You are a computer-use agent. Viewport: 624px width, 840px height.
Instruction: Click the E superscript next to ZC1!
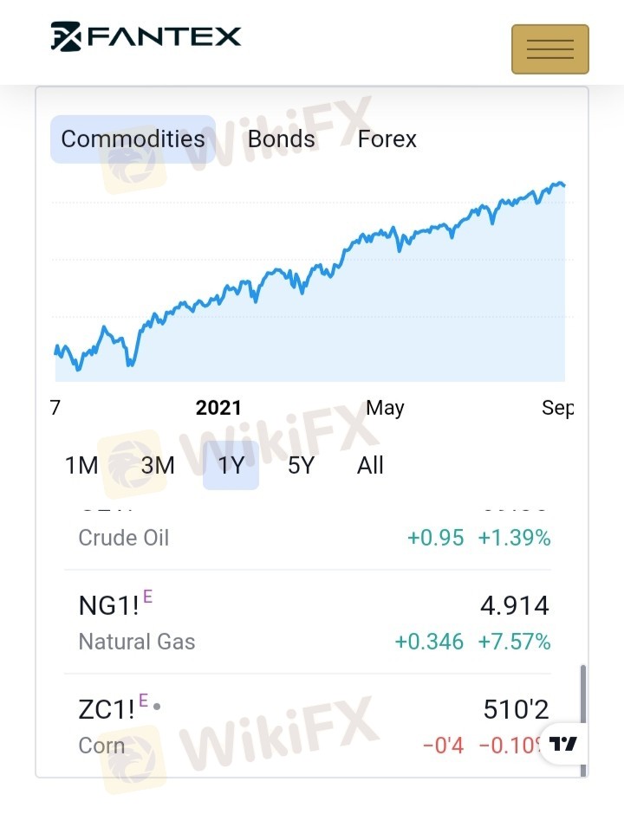click(143, 701)
